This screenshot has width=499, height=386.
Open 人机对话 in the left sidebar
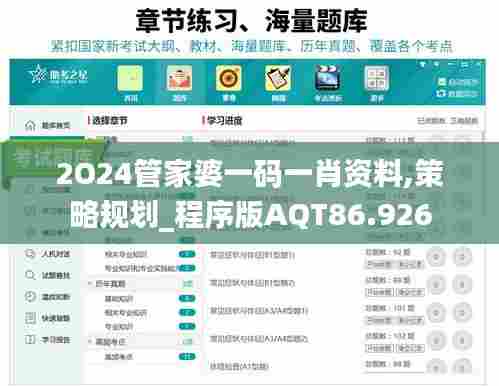coord(48,254)
